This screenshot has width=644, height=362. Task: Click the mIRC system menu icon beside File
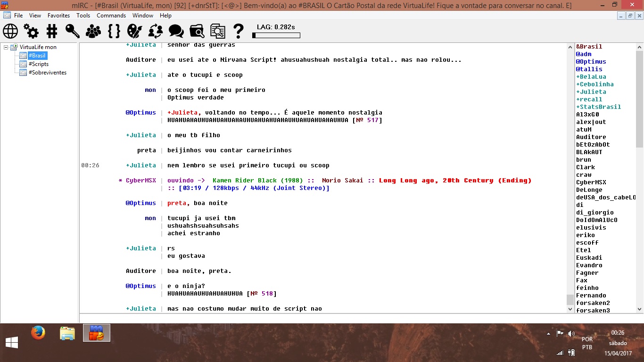point(7,16)
